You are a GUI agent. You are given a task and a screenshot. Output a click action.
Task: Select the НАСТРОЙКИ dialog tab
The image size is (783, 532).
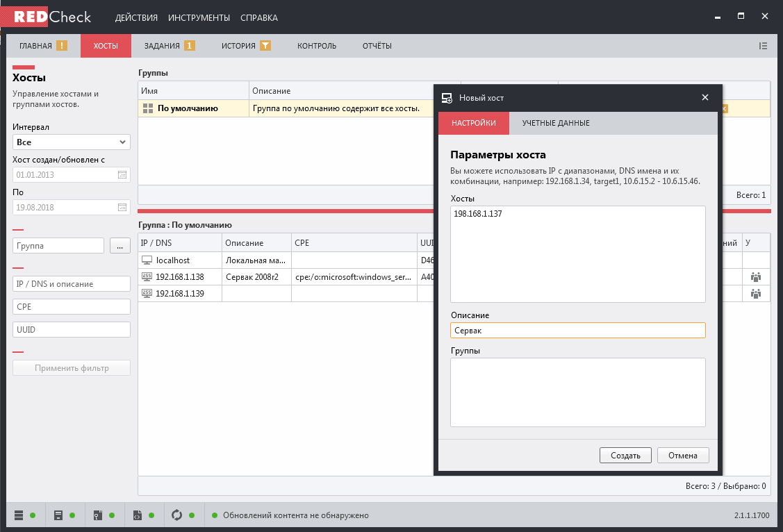coord(473,123)
